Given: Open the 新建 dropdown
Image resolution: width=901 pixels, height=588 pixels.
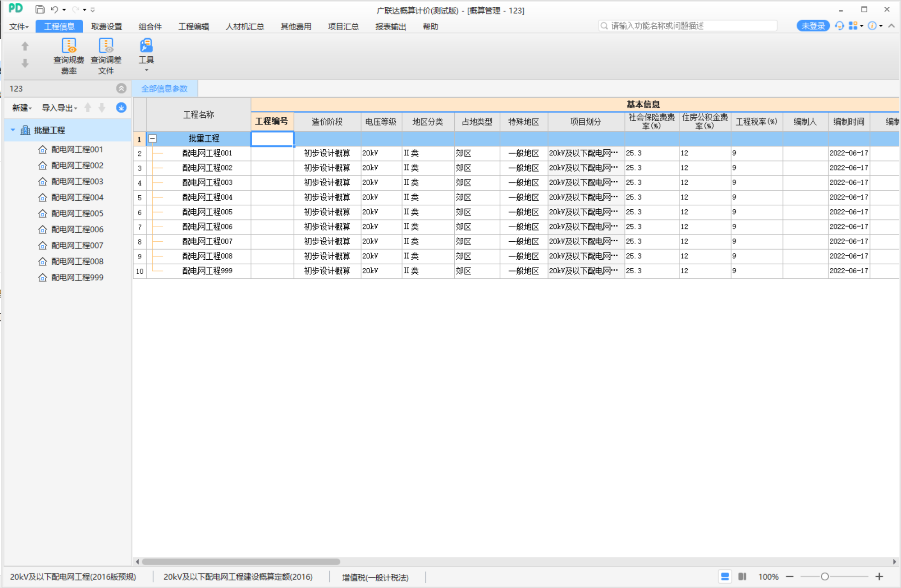Looking at the screenshot, I should click(x=22, y=108).
